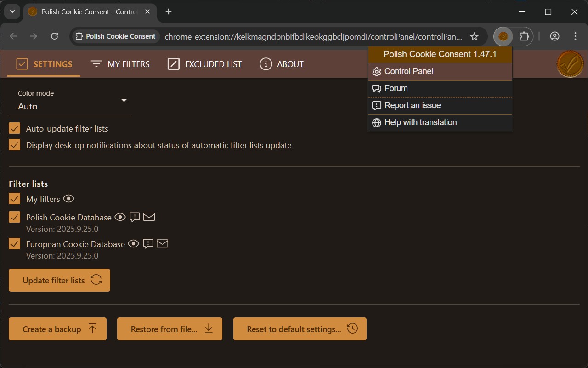
Task: Go forward to the next page
Action: [x=34, y=36]
